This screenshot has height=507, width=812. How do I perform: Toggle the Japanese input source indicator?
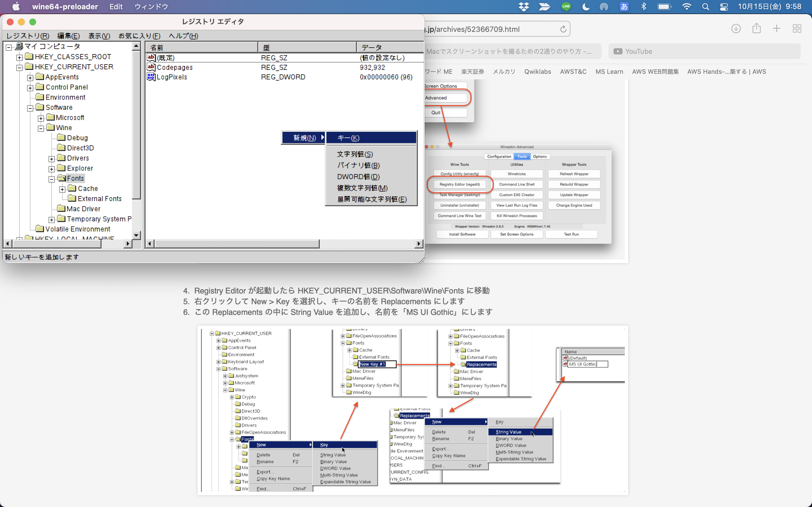624,7
